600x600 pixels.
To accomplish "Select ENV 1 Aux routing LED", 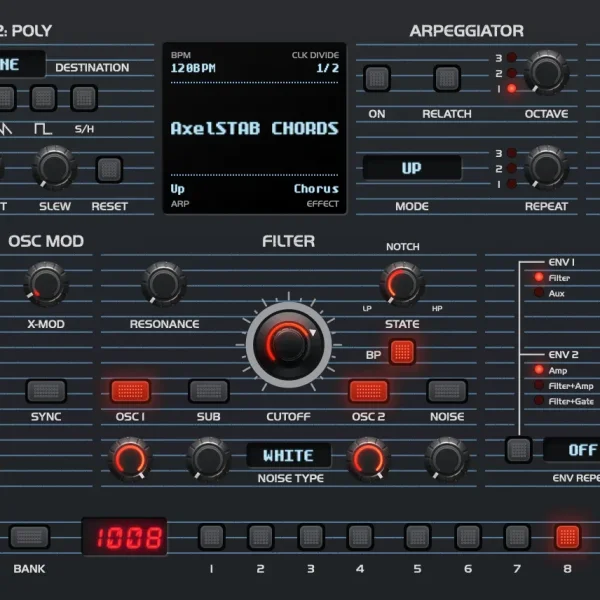I will pos(539,293).
